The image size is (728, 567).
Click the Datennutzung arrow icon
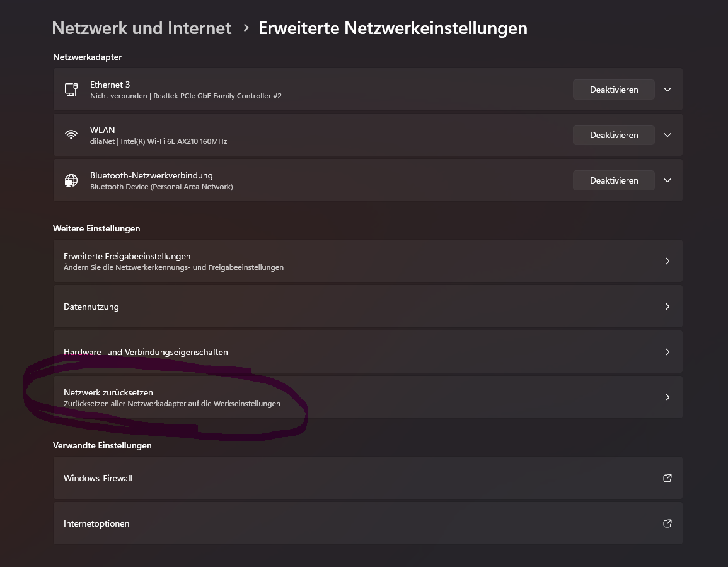pyautogui.click(x=667, y=307)
